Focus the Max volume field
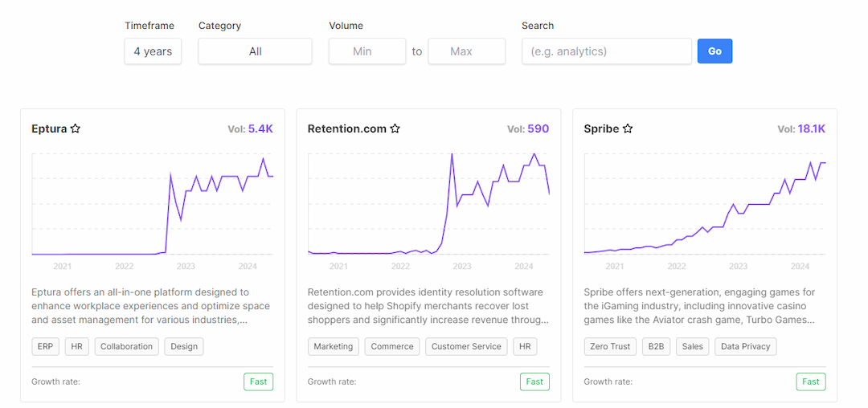This screenshot has width=868, height=408. (x=467, y=51)
